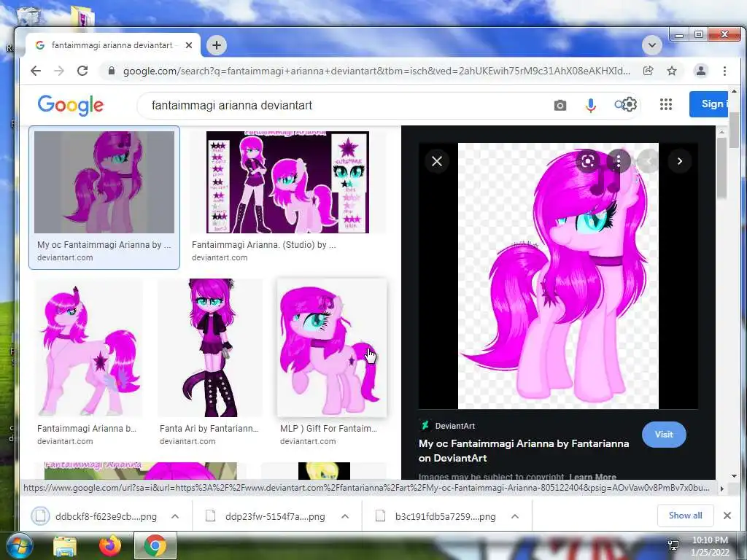Expand options for b3c191fdb5a7259....png download
This screenshot has width=747, height=560.
point(514,516)
